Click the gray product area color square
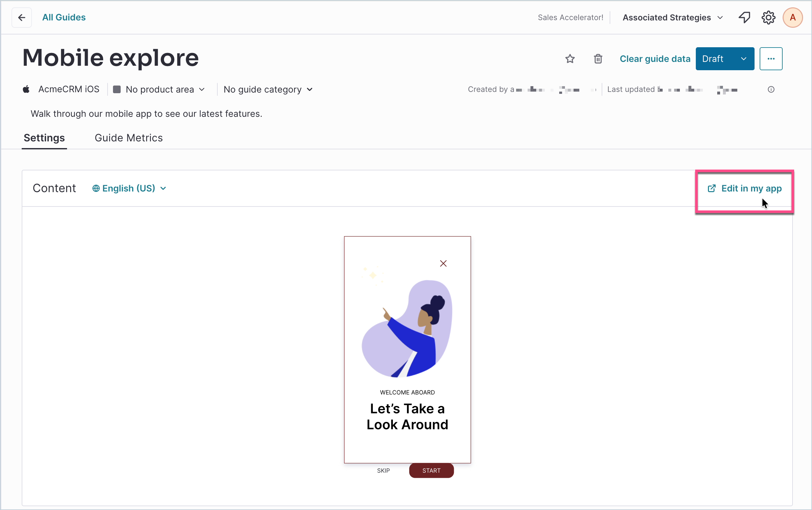 [117, 89]
